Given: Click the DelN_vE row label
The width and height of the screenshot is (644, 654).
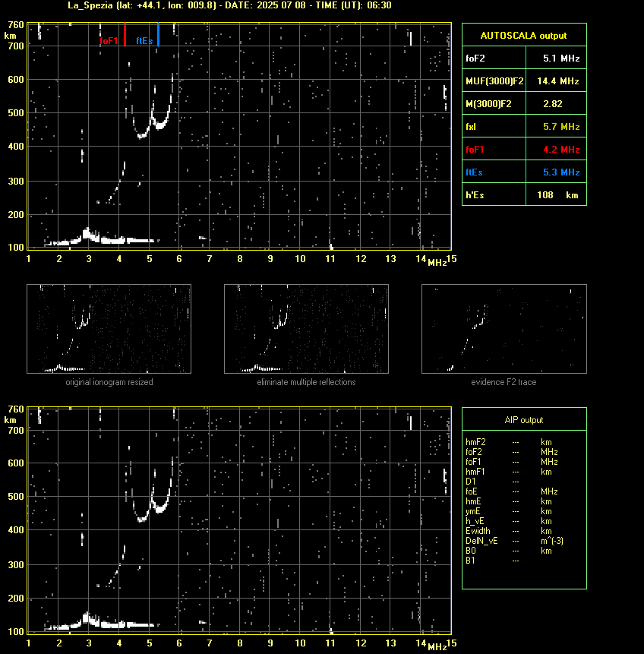Looking at the screenshot, I should tap(481, 541).
